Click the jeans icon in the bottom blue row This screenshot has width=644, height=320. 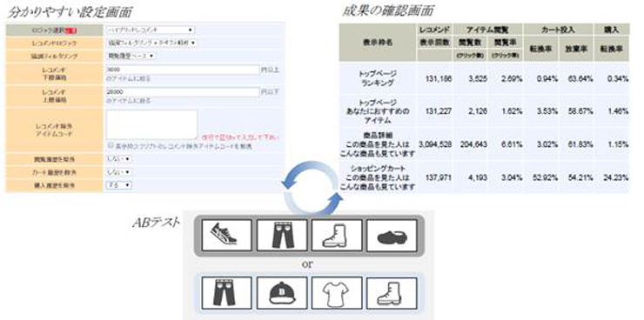click(226, 293)
